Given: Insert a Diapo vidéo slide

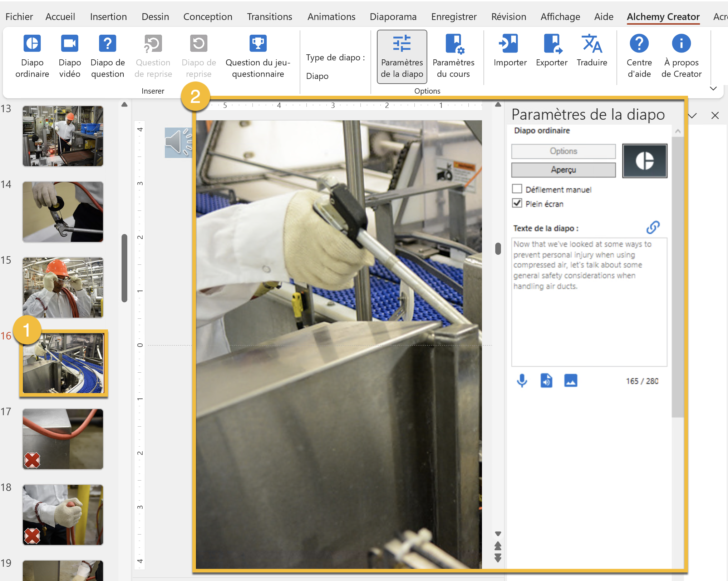Looking at the screenshot, I should tap(70, 57).
